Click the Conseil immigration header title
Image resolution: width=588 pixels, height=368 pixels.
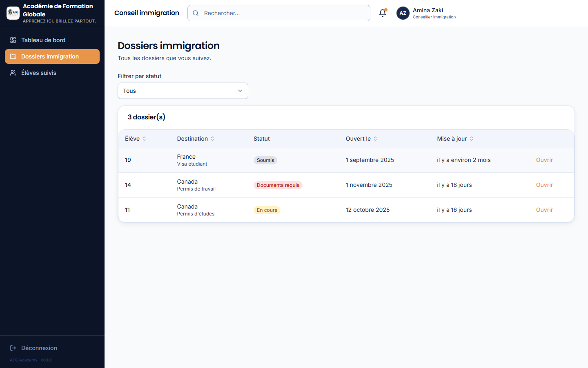pos(147,13)
